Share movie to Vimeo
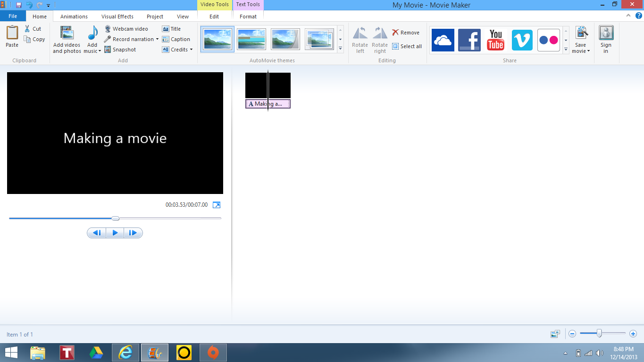This screenshot has width=644, height=362. 522,40
